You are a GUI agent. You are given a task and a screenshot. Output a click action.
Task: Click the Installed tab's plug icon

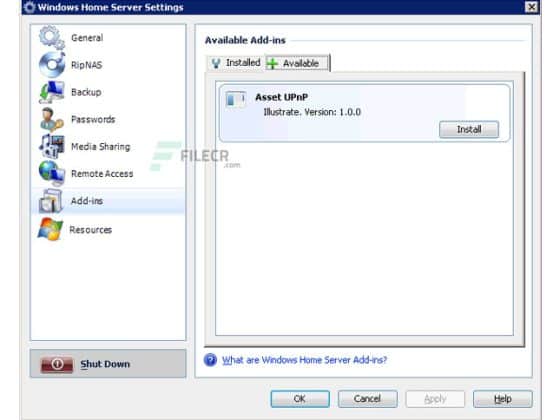pos(216,63)
